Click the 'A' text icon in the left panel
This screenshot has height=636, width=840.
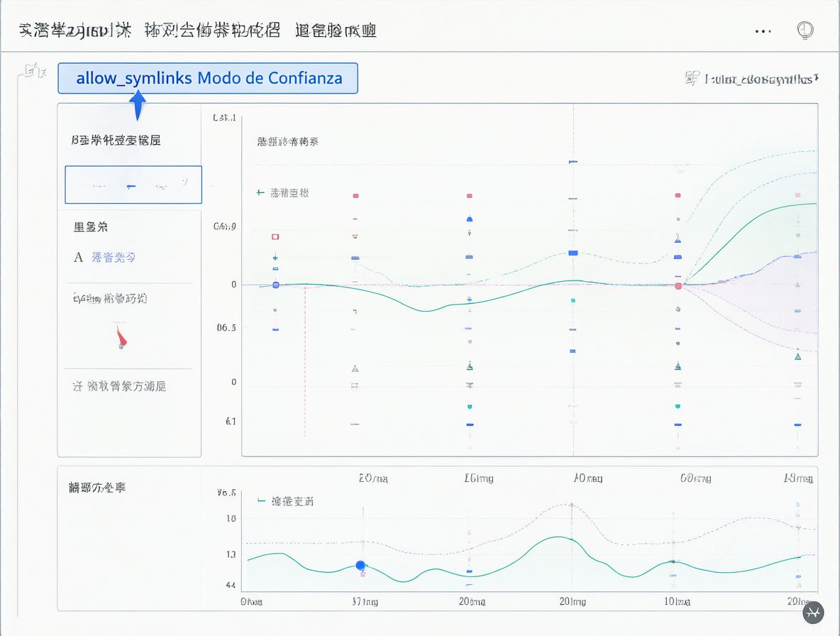click(x=78, y=258)
